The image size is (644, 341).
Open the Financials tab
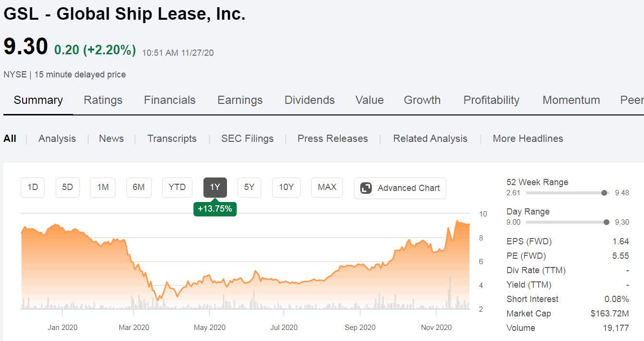[x=170, y=100]
